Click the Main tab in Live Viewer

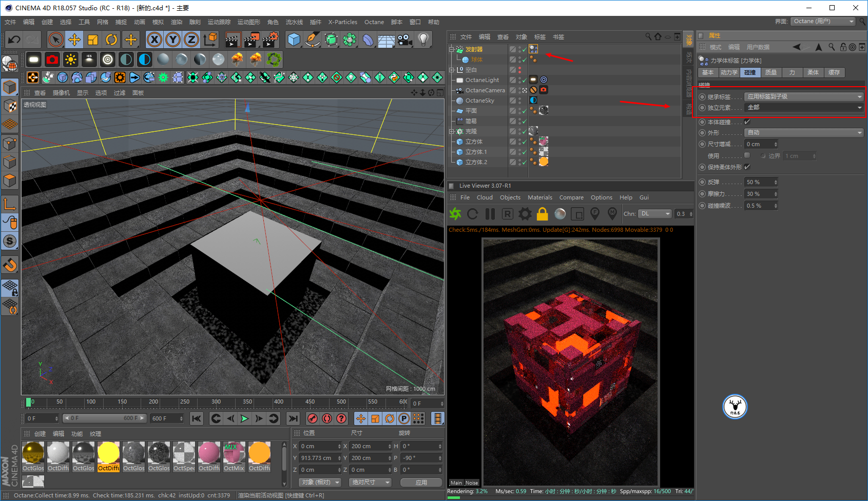coord(456,483)
